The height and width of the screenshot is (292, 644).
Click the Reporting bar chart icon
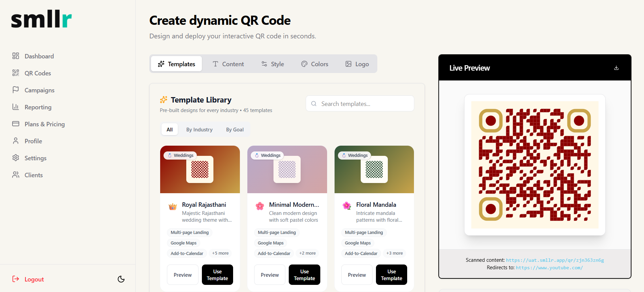16,107
